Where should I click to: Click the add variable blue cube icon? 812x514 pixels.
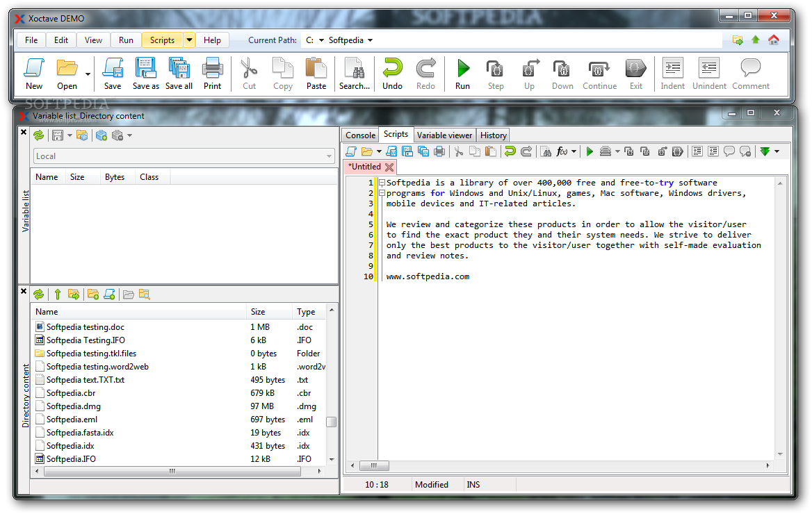[x=101, y=135]
